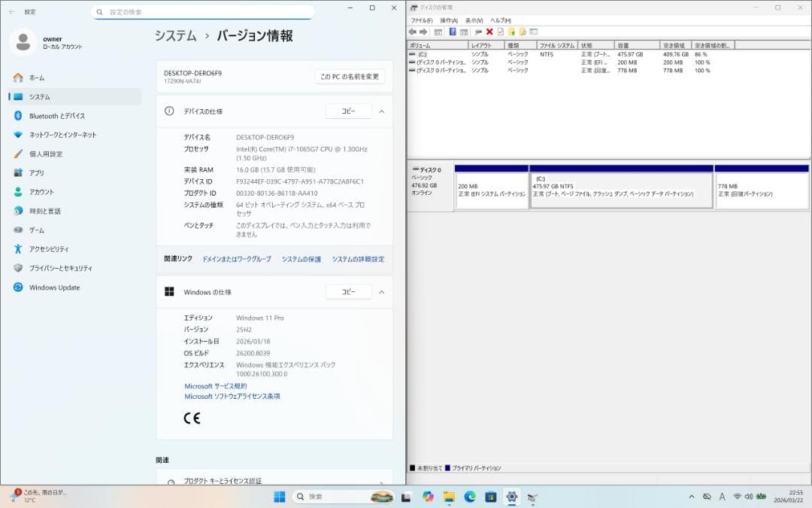Show hidden icons in system tray
Screen dimensions: 812x508
(692, 497)
